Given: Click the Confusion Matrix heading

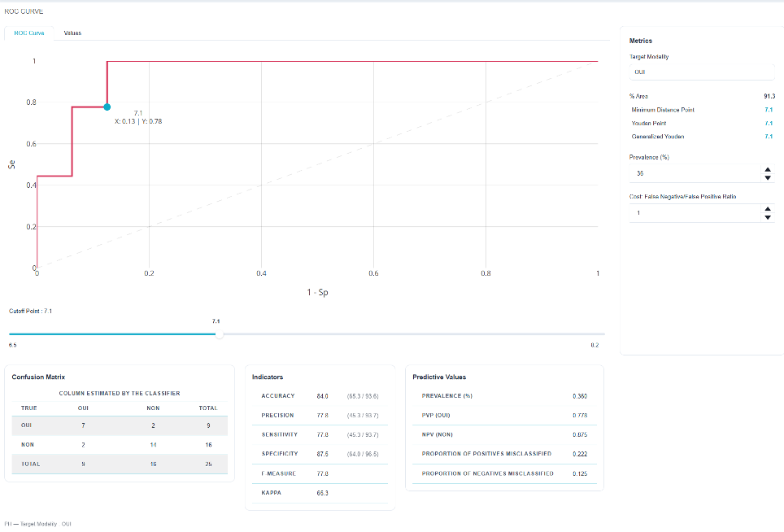Looking at the screenshot, I should click(38, 377).
